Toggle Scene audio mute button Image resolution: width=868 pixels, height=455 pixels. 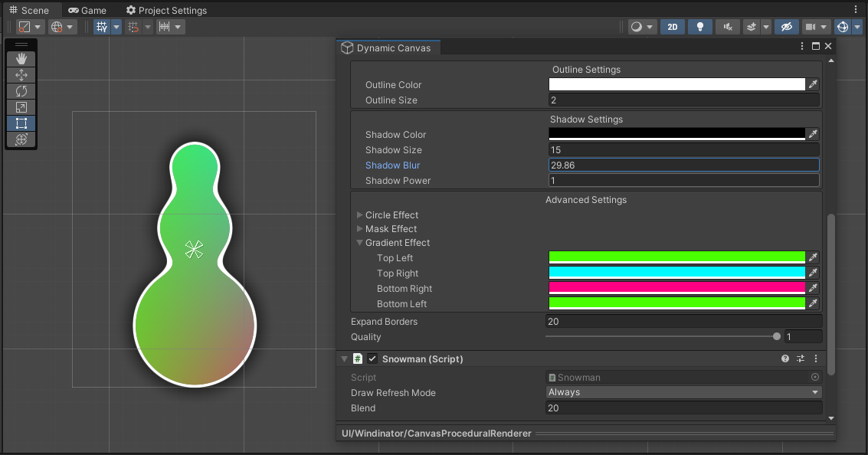click(x=728, y=27)
